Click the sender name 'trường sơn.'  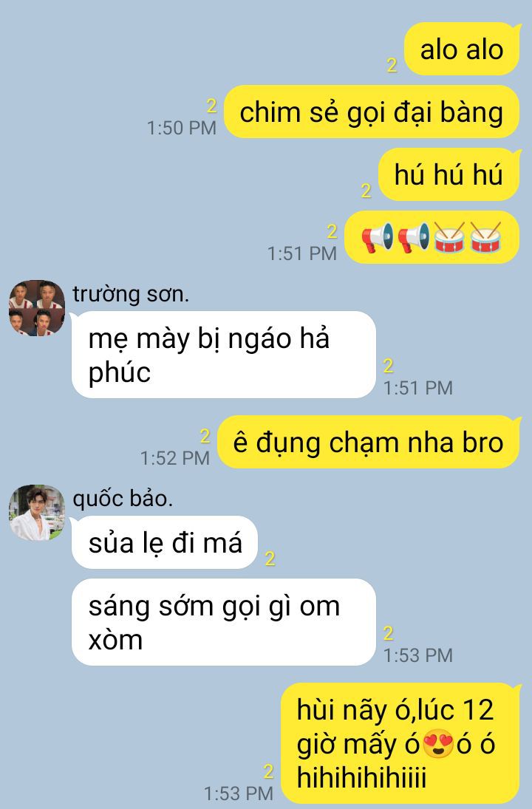click(x=131, y=293)
